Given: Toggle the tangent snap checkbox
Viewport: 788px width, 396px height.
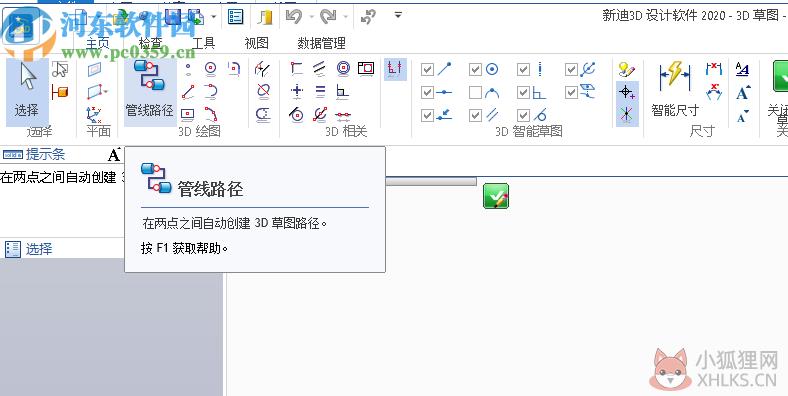Looking at the screenshot, I should (x=523, y=116).
